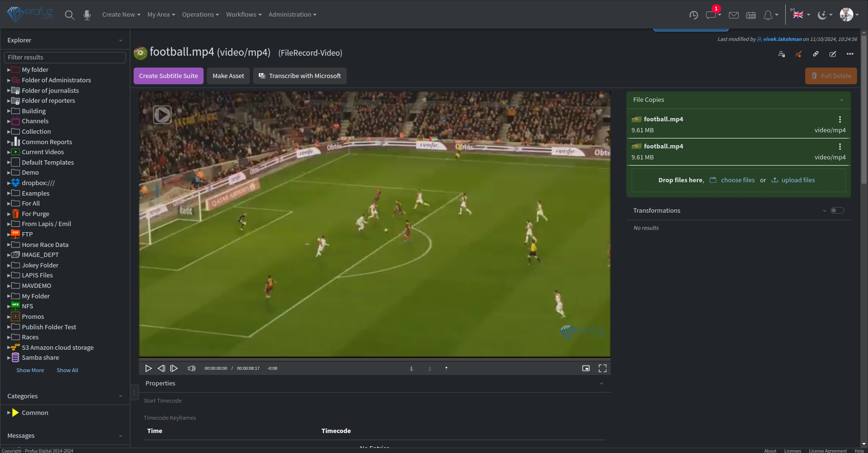Select the Current Videos folder
Screen dimensions: 868x453
43,152
